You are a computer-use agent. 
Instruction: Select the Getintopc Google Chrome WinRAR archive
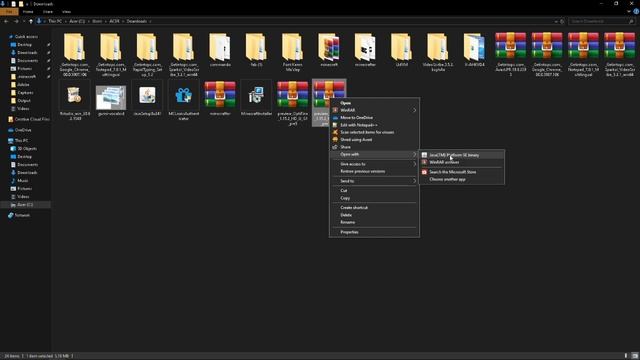coord(547,55)
